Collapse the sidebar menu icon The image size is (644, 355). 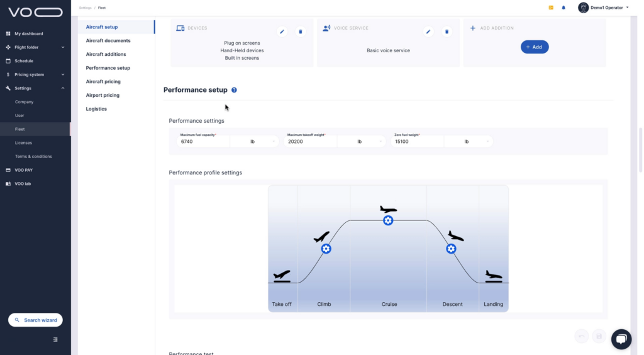click(55, 339)
